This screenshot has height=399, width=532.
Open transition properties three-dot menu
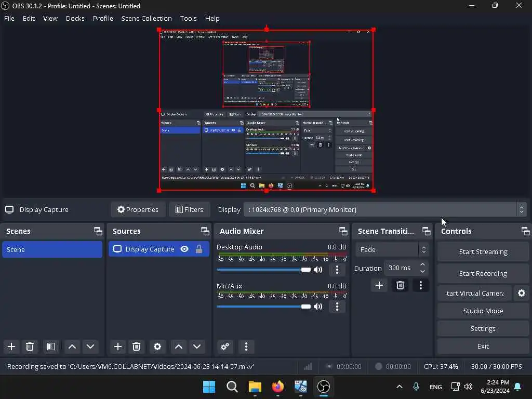pos(421,285)
